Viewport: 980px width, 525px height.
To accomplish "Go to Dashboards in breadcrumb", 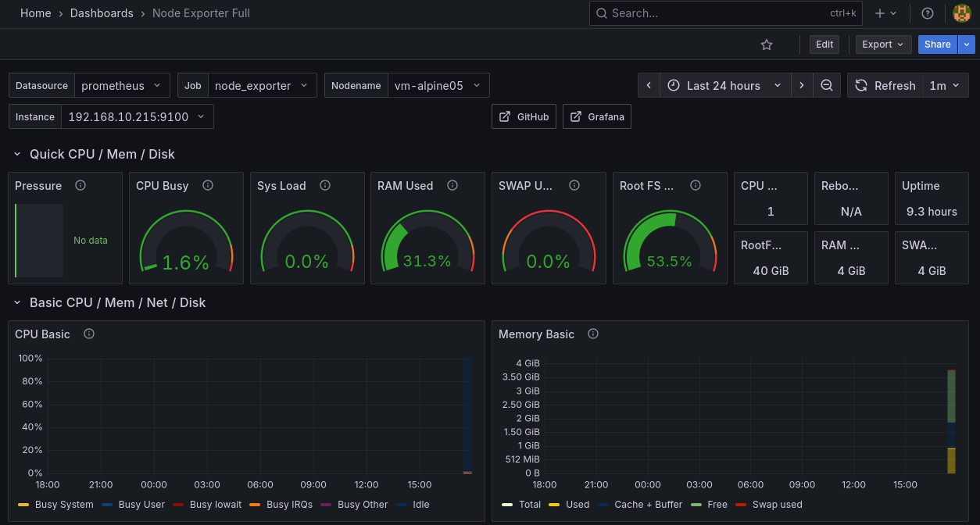I will click(x=102, y=13).
